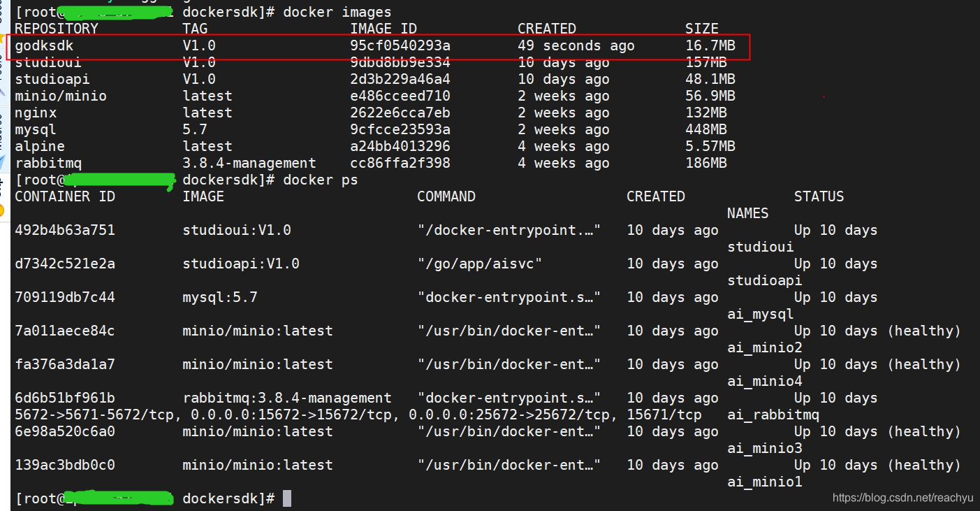Viewport: 980px width, 511px height.
Task: Click the 448MB size value
Action: pyautogui.click(x=706, y=129)
